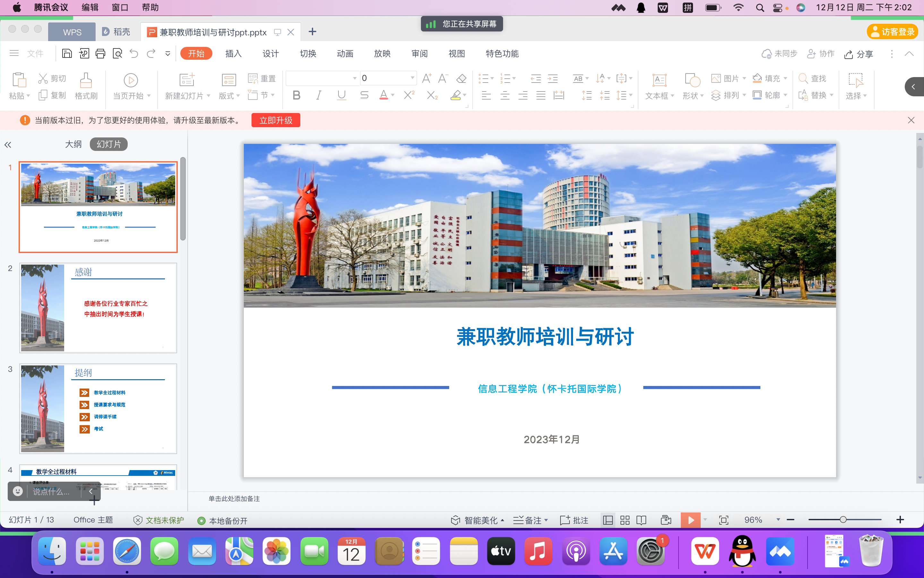This screenshot has height=578, width=924.
Task: Open QQ penguin app in the Dock
Action: coord(742,551)
